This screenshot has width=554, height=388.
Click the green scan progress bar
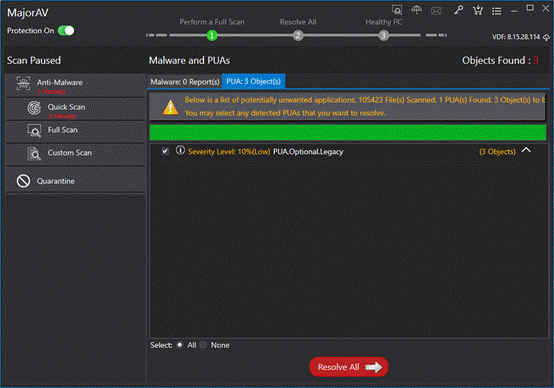point(348,133)
